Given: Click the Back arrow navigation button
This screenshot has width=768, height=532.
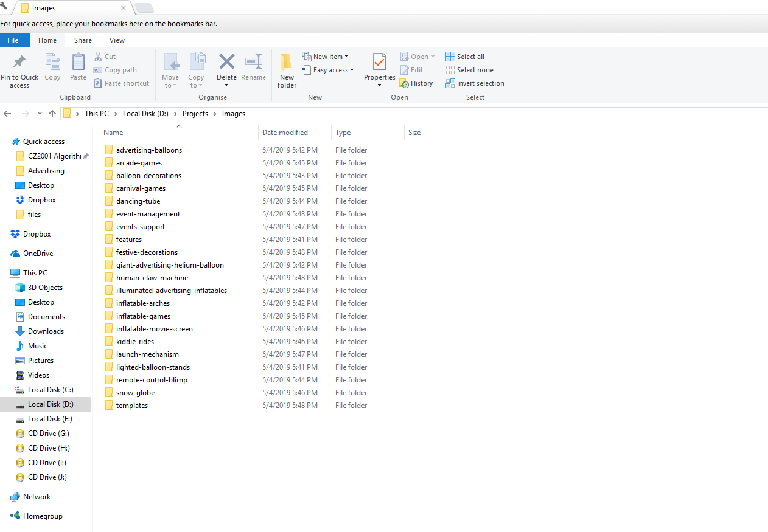Looking at the screenshot, I should (8, 114).
